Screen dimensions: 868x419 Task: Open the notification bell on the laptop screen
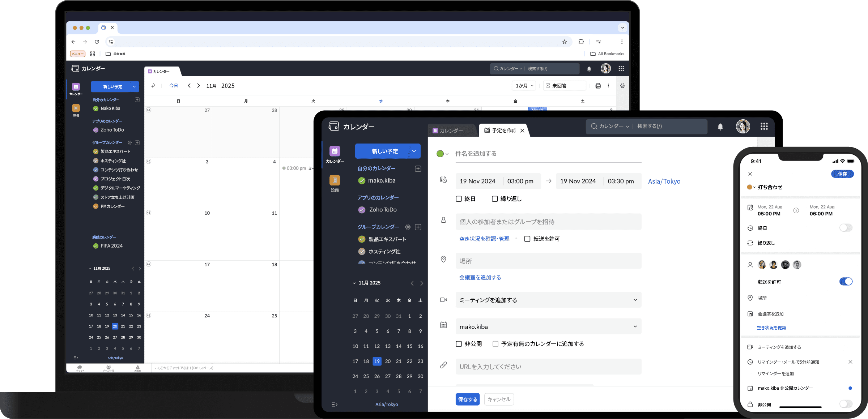pyautogui.click(x=589, y=68)
